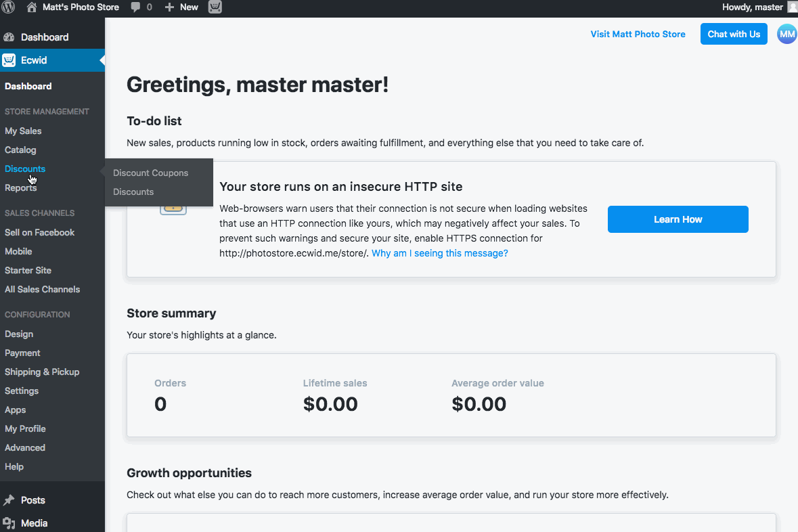Click the Ecwid shopping cart sidebar icon
Screen dimensions: 798x532
(9, 60)
